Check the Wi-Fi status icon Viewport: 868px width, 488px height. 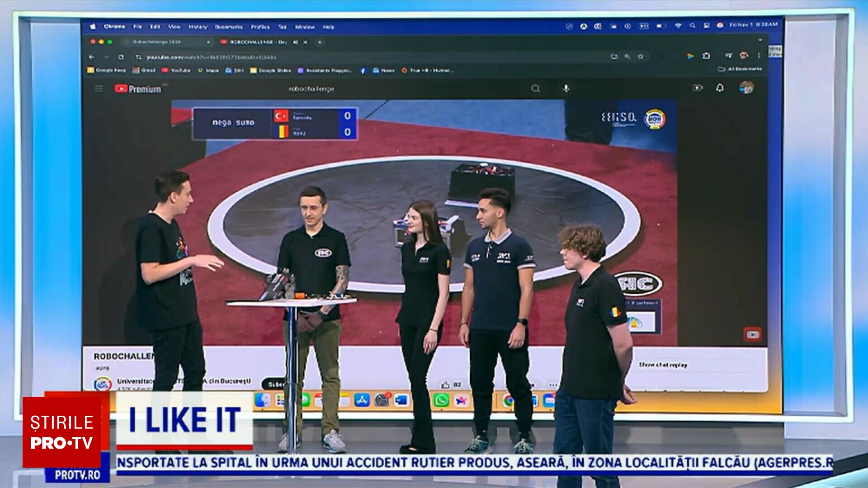point(678,26)
